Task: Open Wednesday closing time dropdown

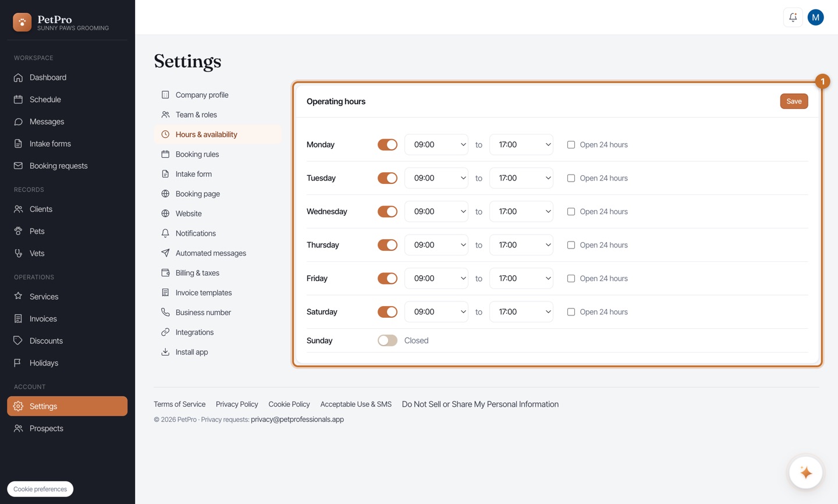Action: 521,211
